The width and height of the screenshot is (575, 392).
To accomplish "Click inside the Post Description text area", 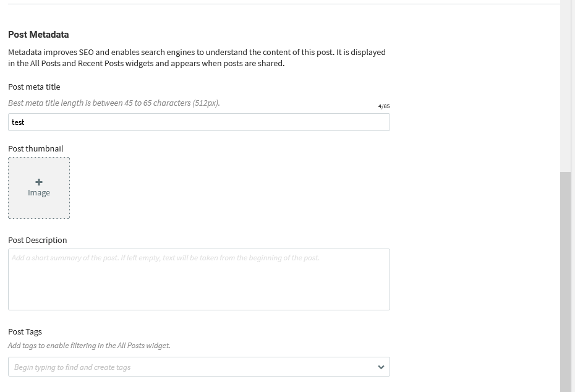I will (x=199, y=279).
